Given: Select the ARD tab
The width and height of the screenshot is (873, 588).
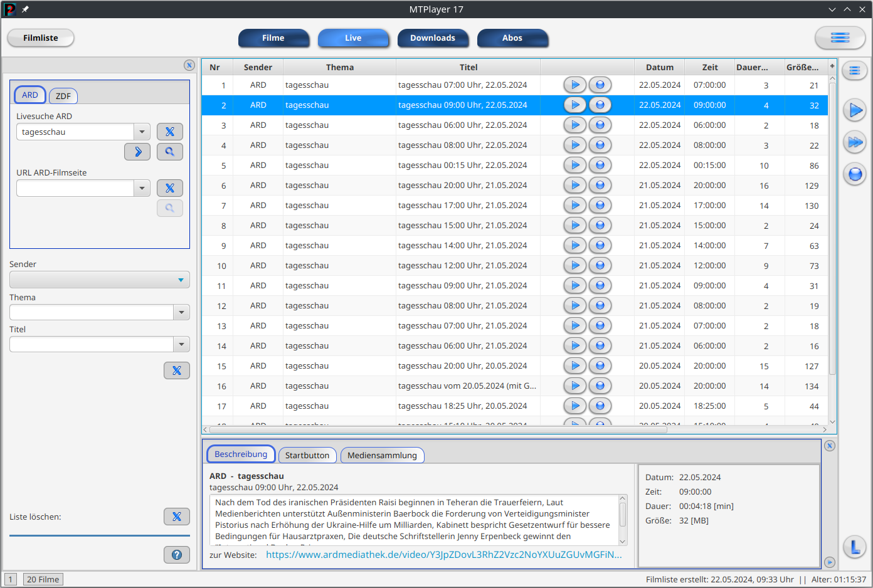Looking at the screenshot, I should click(x=30, y=95).
